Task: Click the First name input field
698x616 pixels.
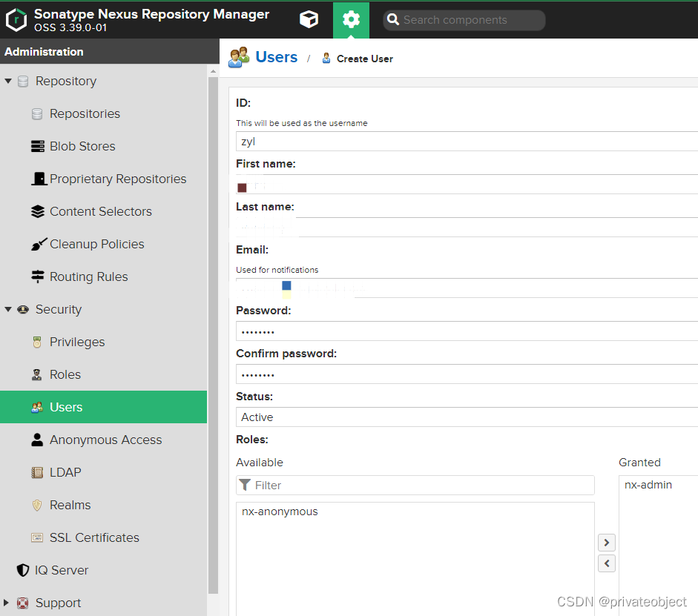Action: tap(467, 184)
